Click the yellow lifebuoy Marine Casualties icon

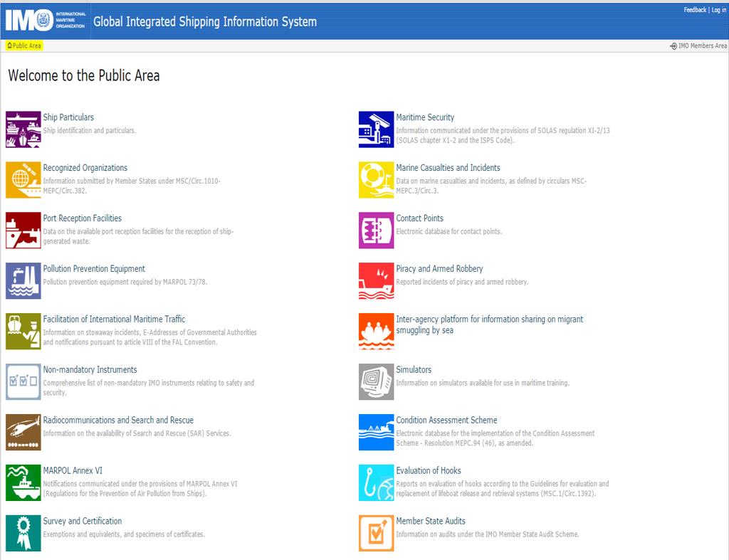(376, 180)
